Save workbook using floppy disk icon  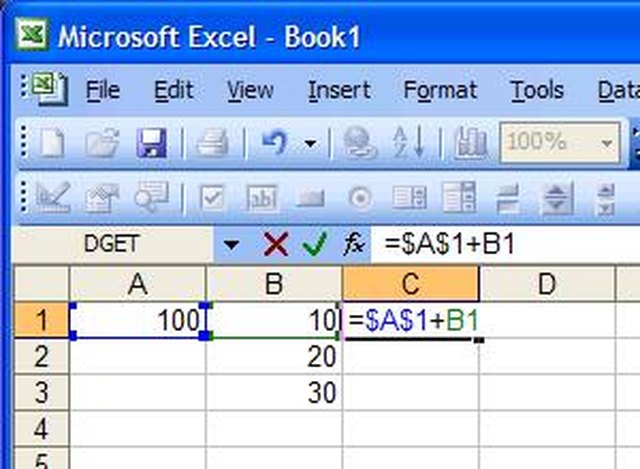tap(151, 142)
